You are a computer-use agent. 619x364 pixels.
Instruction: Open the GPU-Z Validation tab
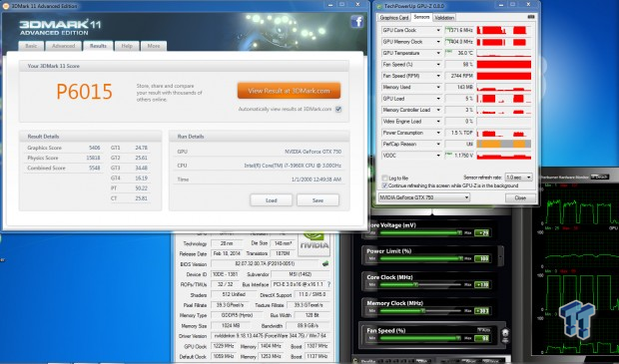click(444, 18)
